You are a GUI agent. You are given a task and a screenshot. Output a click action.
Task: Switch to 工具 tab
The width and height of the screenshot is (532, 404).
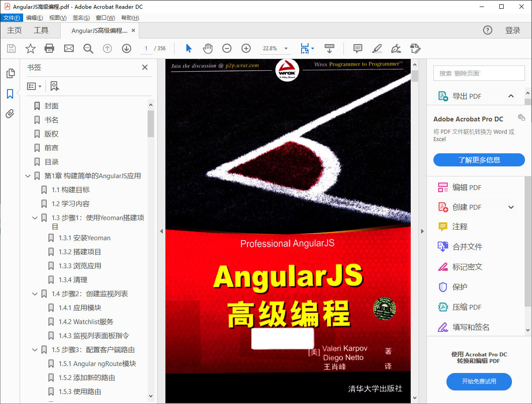coord(41,31)
